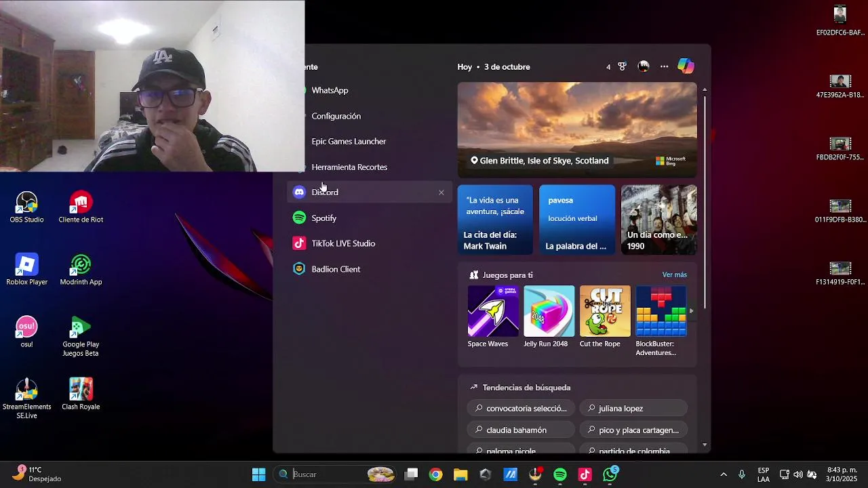This screenshot has width=868, height=488.
Task: Show hidden system tray icons chevron
Action: tap(724, 474)
